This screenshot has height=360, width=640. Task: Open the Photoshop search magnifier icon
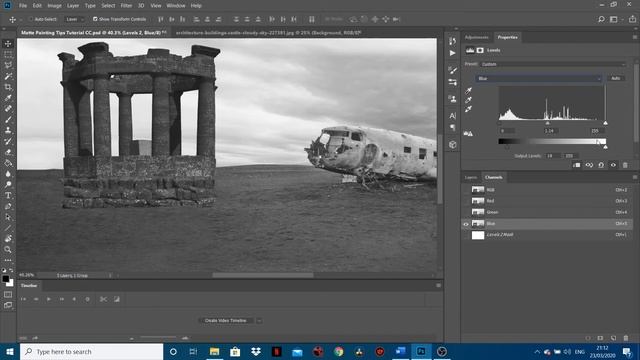click(601, 19)
